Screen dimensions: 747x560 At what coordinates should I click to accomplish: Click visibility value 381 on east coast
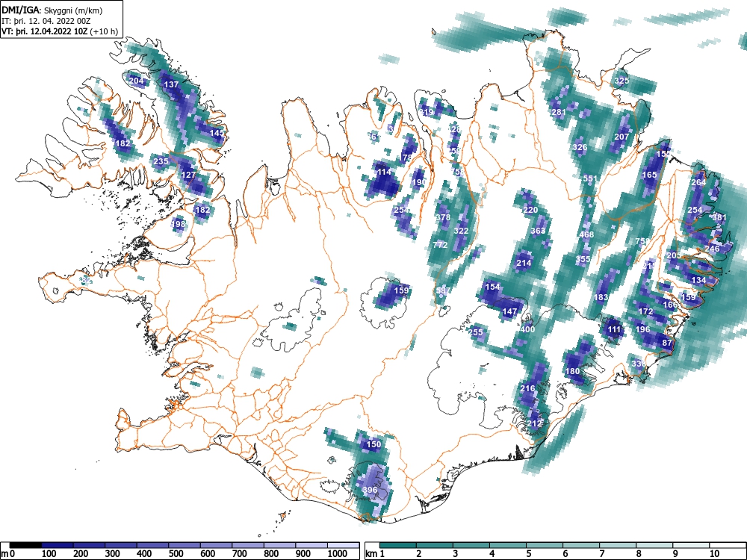point(719,217)
